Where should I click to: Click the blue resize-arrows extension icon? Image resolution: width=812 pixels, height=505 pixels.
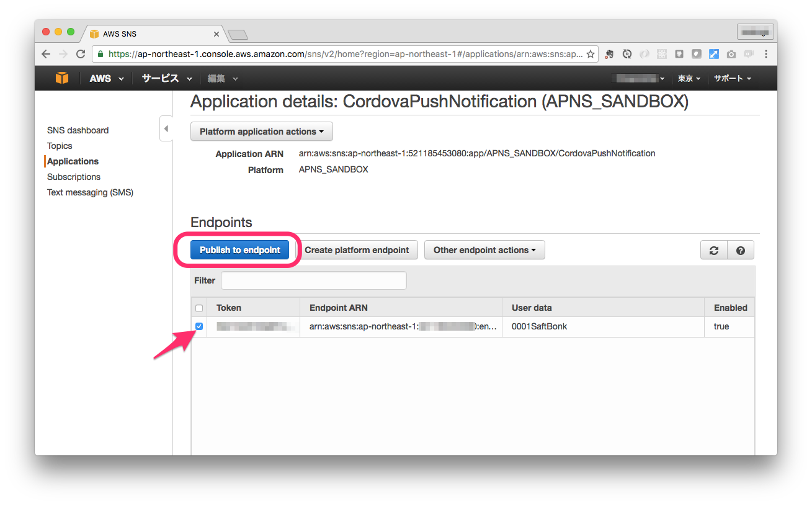coord(714,54)
